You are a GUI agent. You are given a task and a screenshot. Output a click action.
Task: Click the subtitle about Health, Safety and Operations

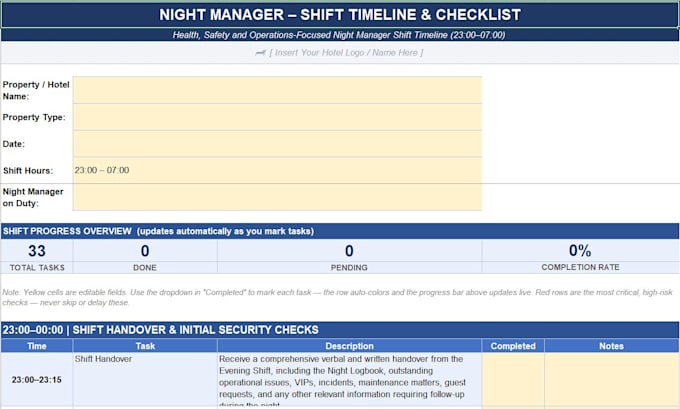(x=339, y=35)
